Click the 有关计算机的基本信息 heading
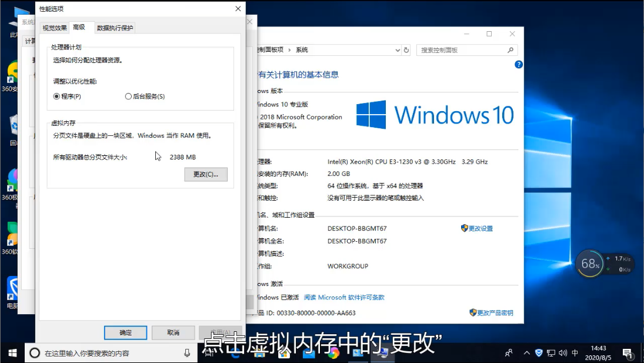 click(298, 75)
